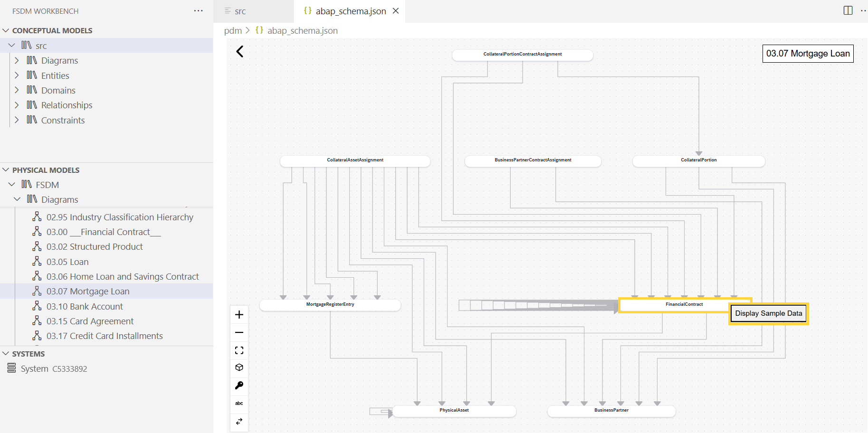Go back using the left chevron arrow
Viewport: 868px width, 433px height.
pos(240,52)
